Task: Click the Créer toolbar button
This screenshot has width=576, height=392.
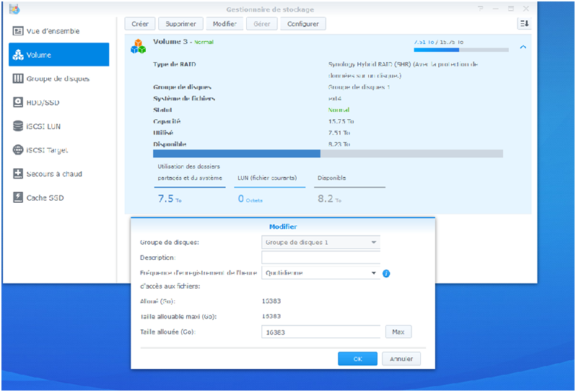Action: coord(139,24)
